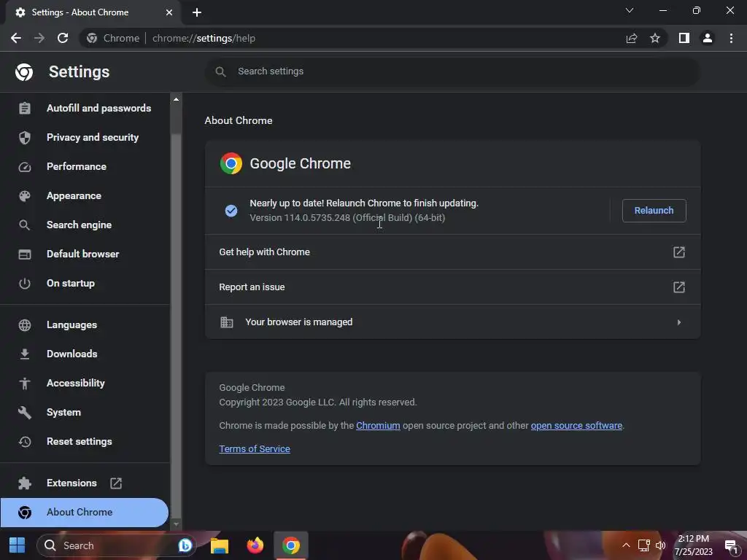Click the System wrench icon
Image resolution: width=747 pixels, height=560 pixels.
point(25,413)
